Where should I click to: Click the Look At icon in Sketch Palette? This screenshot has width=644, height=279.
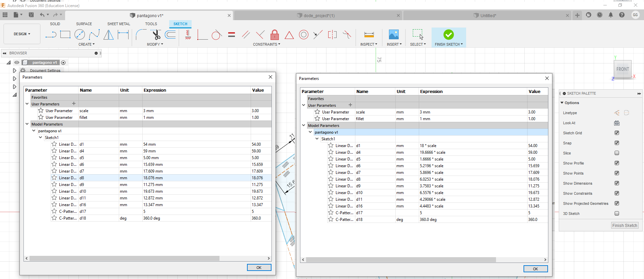(x=617, y=123)
